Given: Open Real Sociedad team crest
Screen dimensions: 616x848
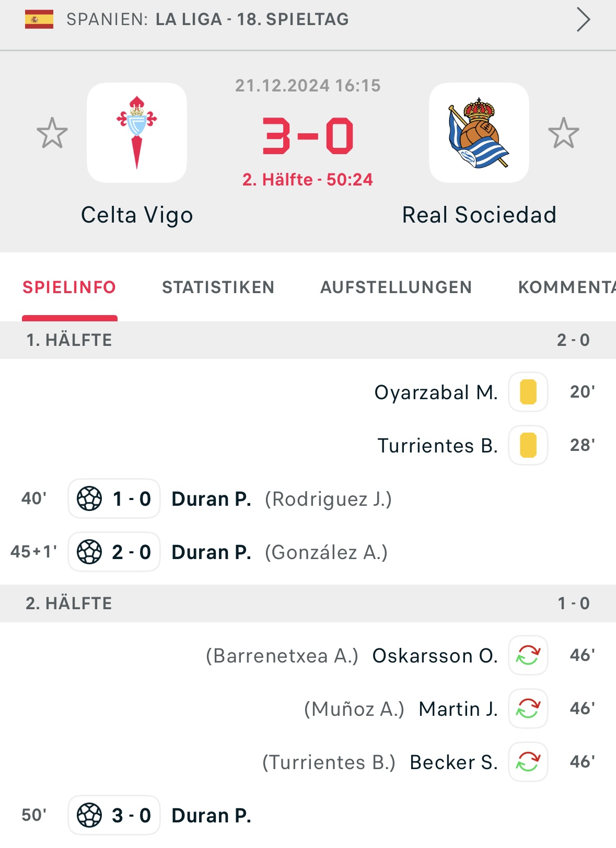Looking at the screenshot, I should [479, 133].
